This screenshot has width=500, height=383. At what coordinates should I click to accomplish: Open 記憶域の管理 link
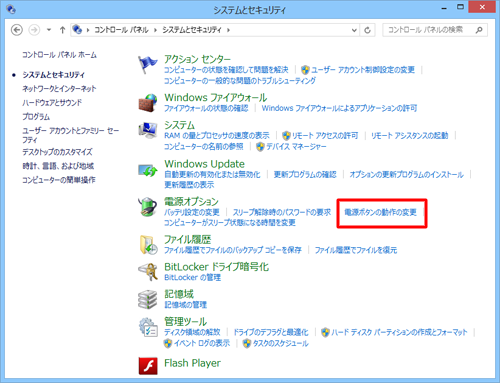[x=185, y=305]
